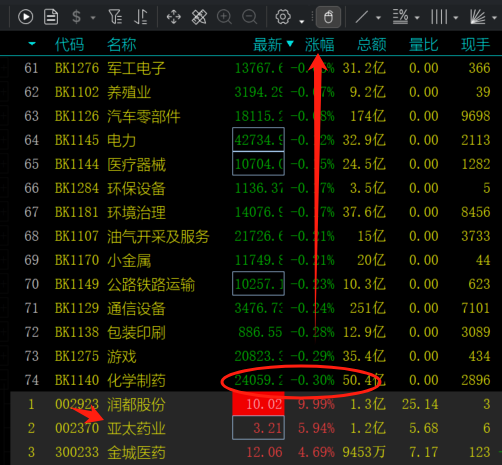Sort by 最新 column header
The image size is (502, 465).
pos(268,44)
